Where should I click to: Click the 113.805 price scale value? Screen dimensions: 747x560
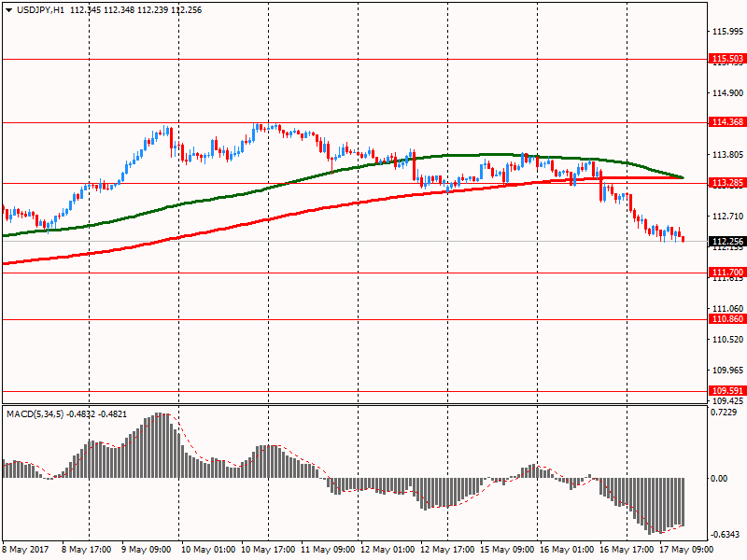pyautogui.click(x=727, y=155)
